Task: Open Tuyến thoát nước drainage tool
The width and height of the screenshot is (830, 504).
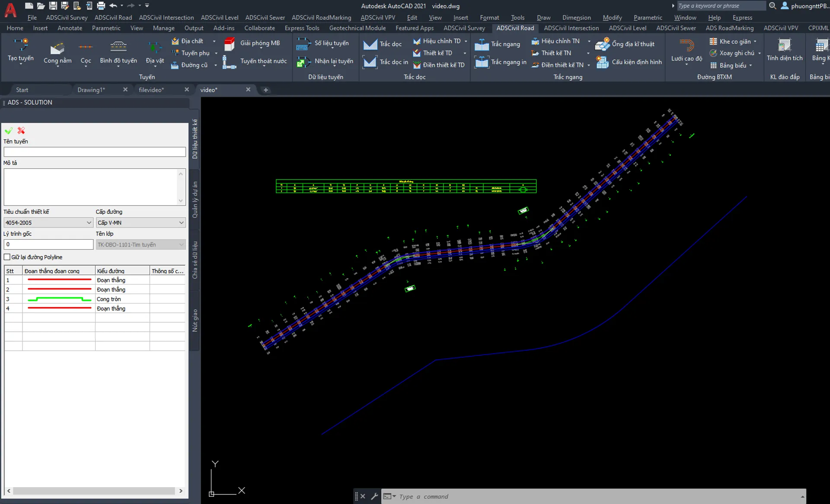Action: click(255, 61)
